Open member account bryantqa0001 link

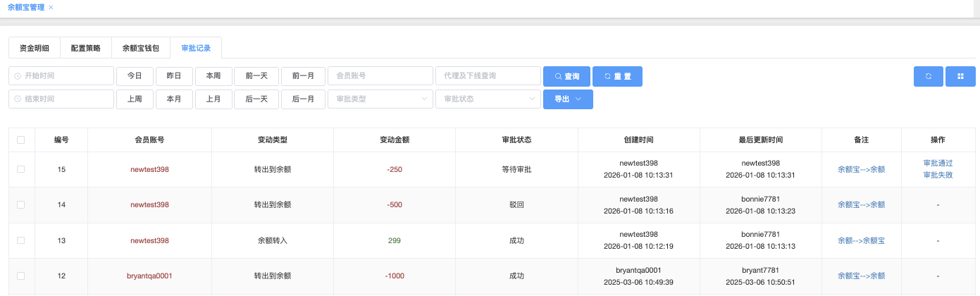149,276
